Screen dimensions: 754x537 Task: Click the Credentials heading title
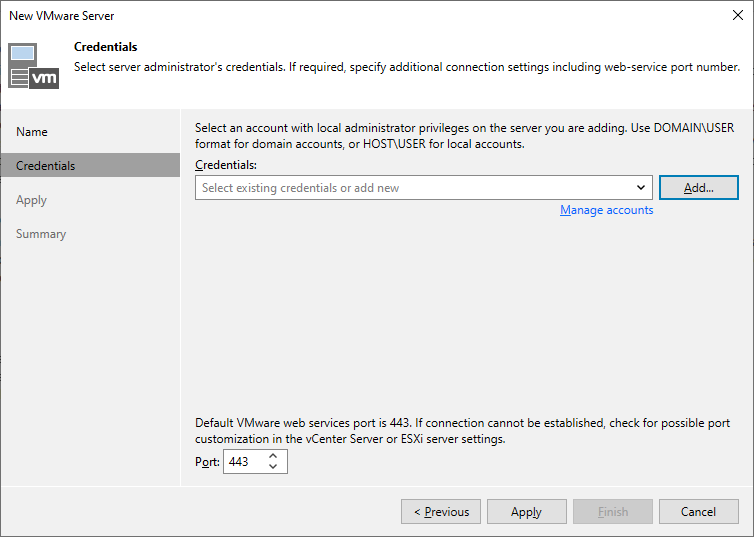106,47
